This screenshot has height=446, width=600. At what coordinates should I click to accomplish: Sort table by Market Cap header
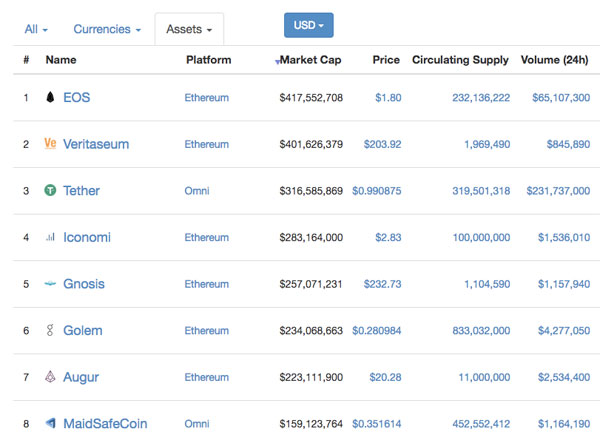point(310,60)
